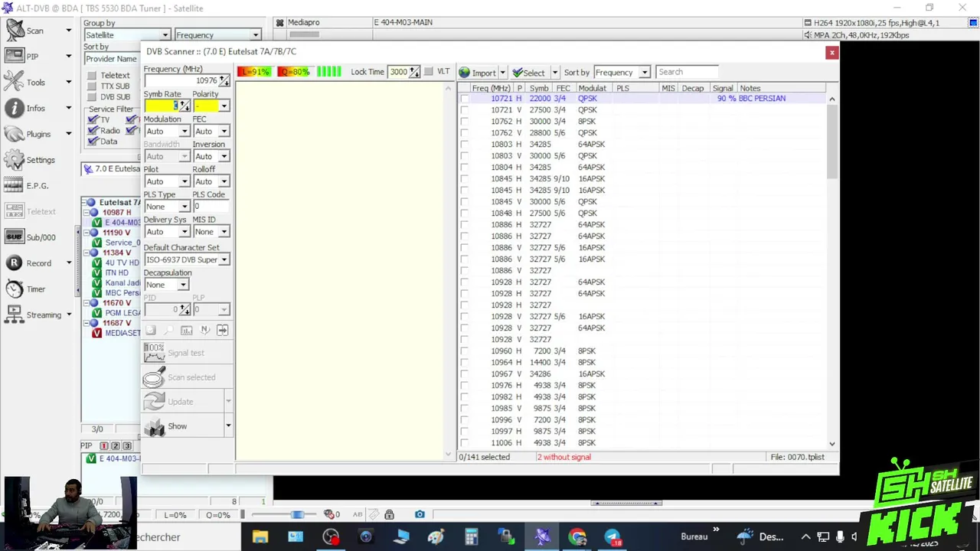Click the Freq (MHz) column header
This screenshot has width=980, height=551.
pyautogui.click(x=491, y=89)
